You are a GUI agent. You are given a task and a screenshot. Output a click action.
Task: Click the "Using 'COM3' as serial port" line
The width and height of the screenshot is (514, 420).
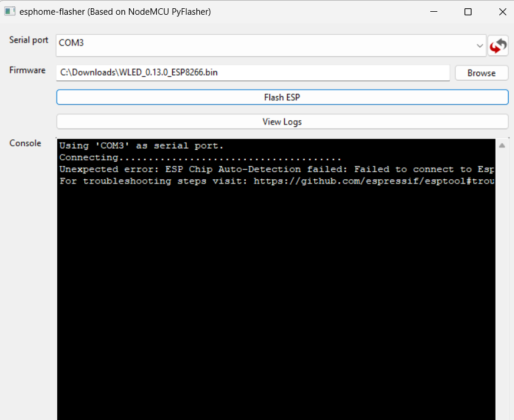point(141,146)
